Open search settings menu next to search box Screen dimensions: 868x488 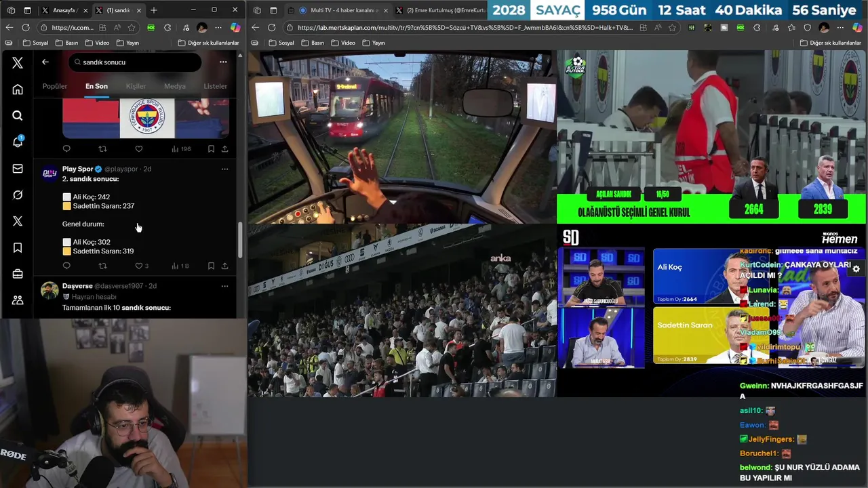(x=223, y=62)
